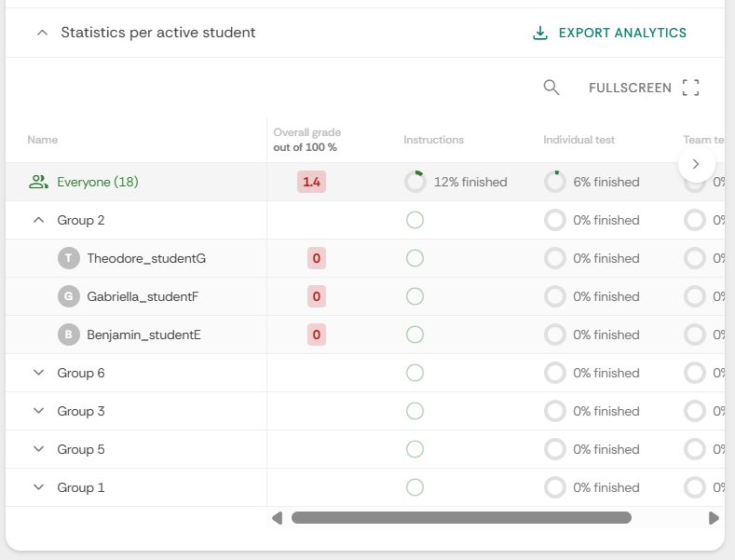735x560 pixels.
Task: Click Group 3 Individual test progress ring
Action: coord(555,411)
